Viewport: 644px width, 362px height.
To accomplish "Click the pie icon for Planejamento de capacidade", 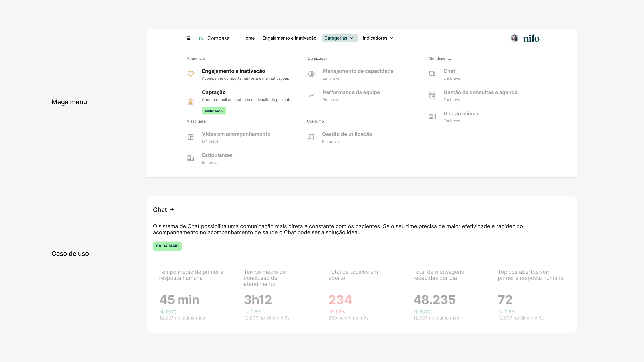I will coord(311,74).
